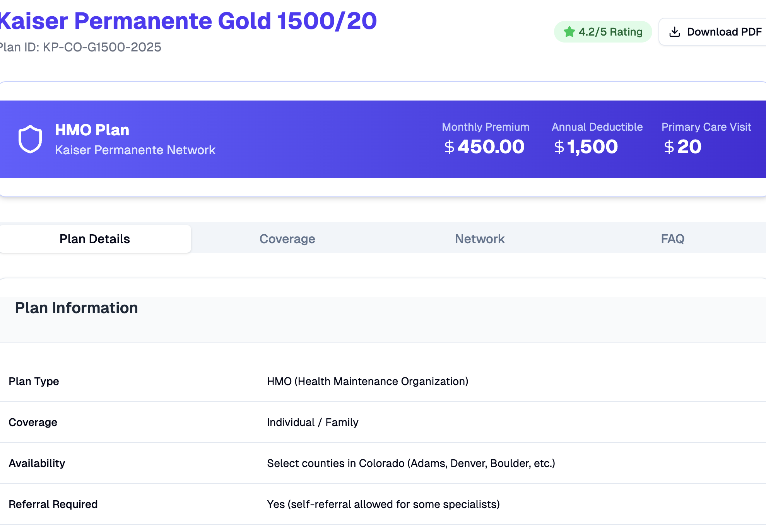Open the Plan Details tab
The width and height of the screenshot is (766, 532).
(x=95, y=239)
